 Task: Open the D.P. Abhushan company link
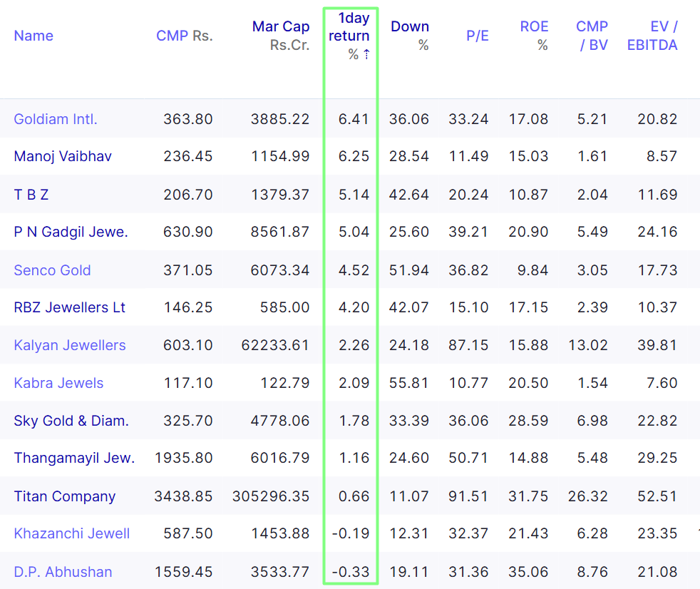(63, 572)
